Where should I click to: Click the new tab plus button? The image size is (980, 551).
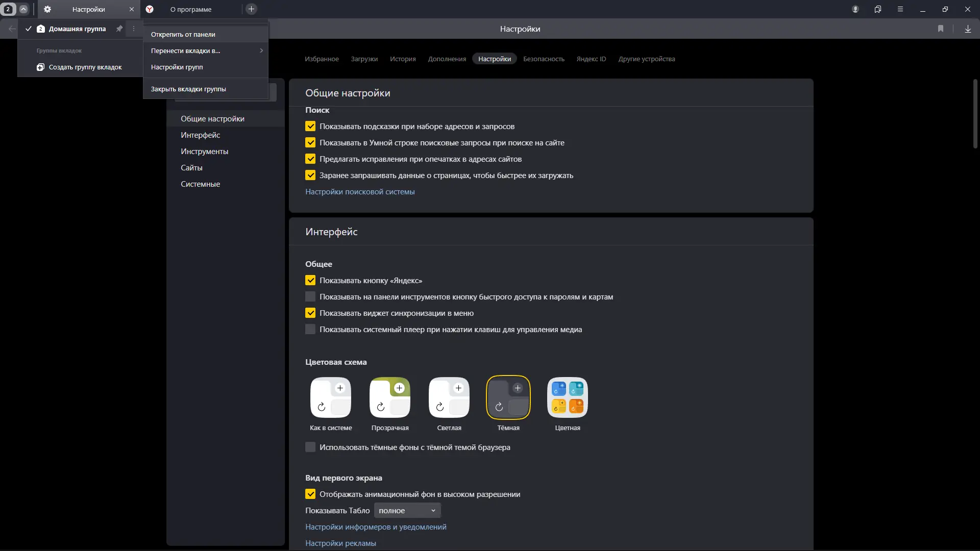click(x=251, y=9)
